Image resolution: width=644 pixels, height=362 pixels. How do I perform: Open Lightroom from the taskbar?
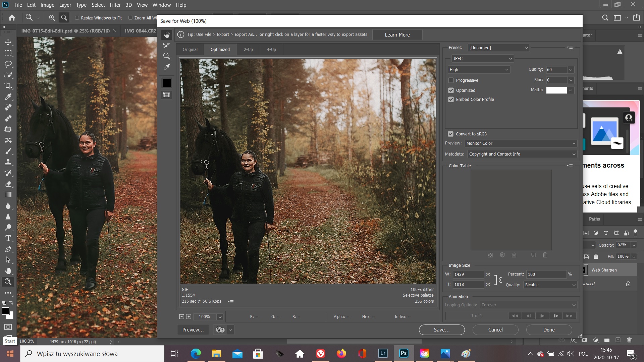tap(383, 353)
